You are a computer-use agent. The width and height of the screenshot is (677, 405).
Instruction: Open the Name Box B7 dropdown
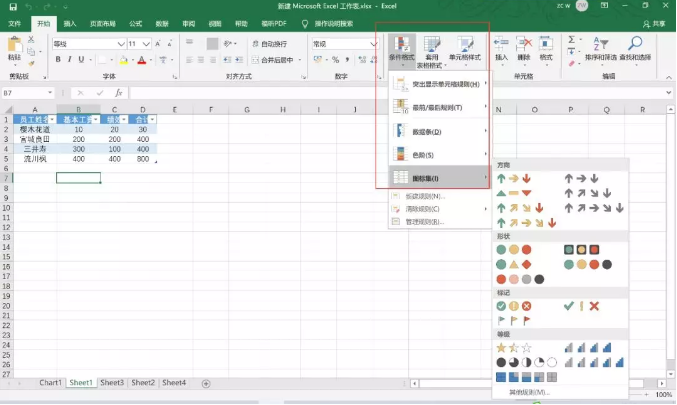click(50, 93)
